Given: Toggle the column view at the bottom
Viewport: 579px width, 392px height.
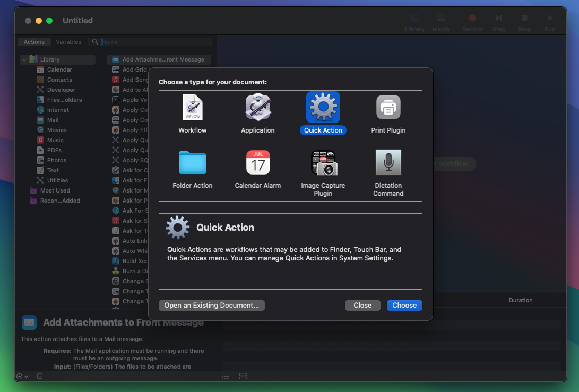Looking at the screenshot, I should [x=243, y=376].
